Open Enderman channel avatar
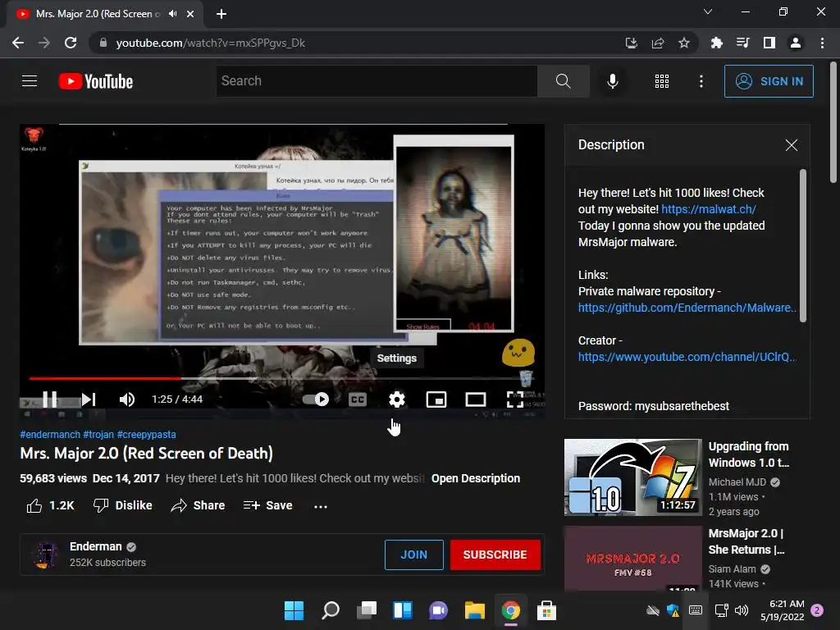 pos(46,555)
